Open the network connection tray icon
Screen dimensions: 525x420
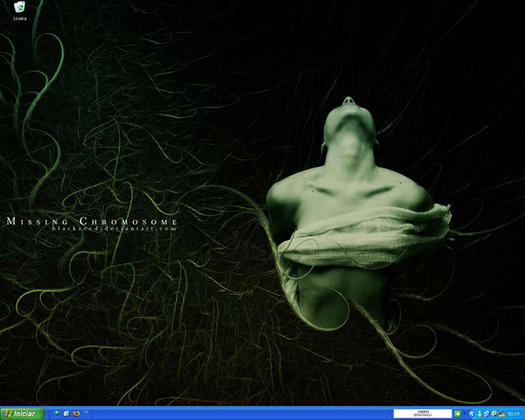[x=486, y=414]
